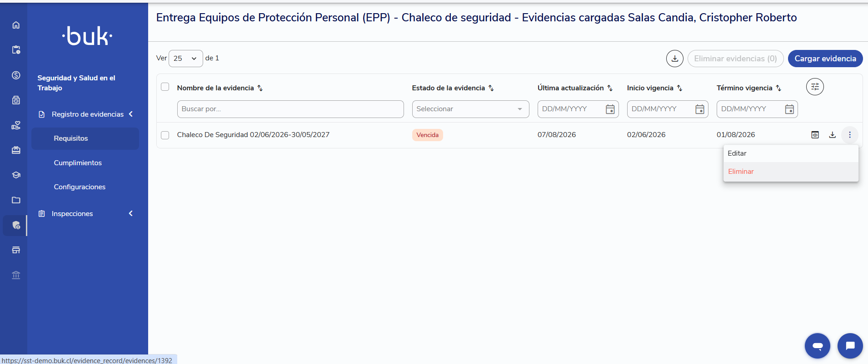868x364 pixels.
Task: Check the Chaleco De Seguridad row checkbox
Action: (165, 135)
